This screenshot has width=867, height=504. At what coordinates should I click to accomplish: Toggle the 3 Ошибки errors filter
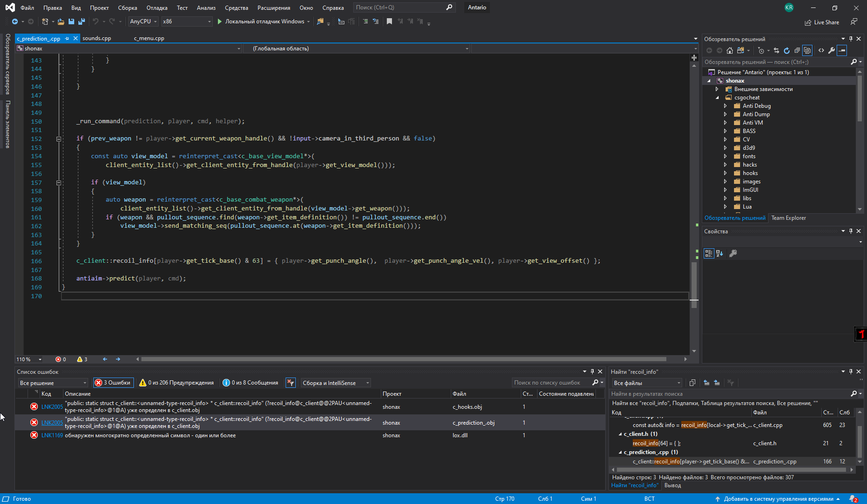click(113, 383)
